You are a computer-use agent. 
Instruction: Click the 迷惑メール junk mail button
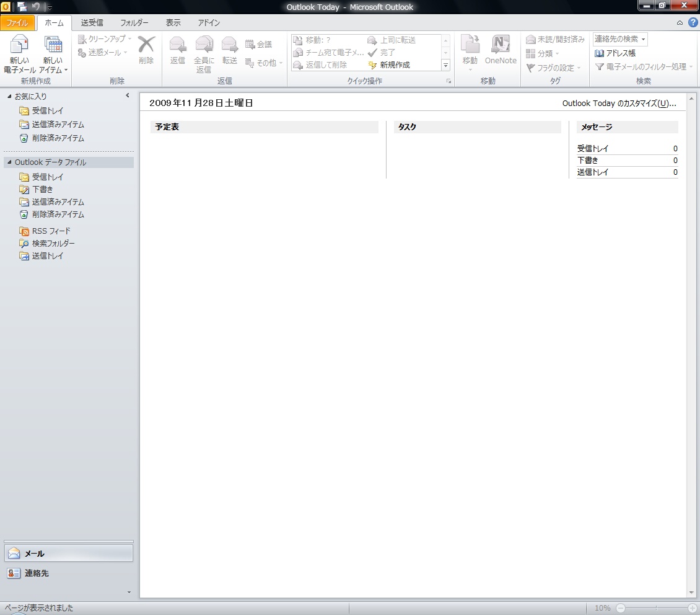(x=102, y=53)
